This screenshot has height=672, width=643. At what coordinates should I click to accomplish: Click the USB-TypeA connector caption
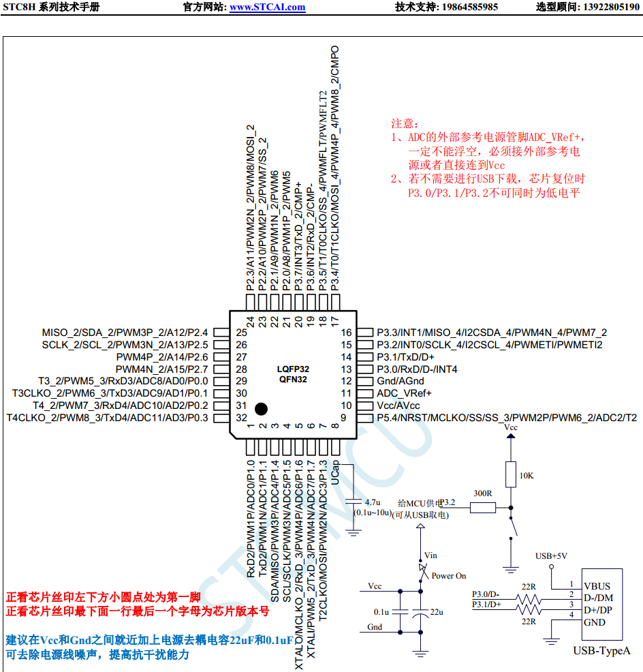602,651
